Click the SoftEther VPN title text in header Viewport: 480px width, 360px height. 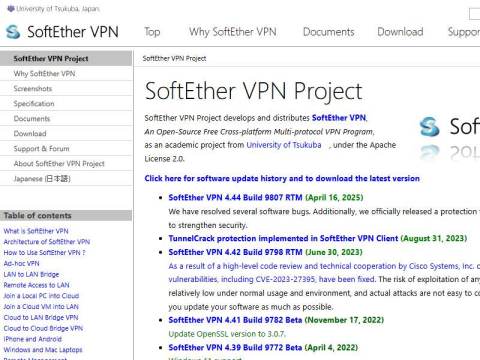[x=73, y=32]
